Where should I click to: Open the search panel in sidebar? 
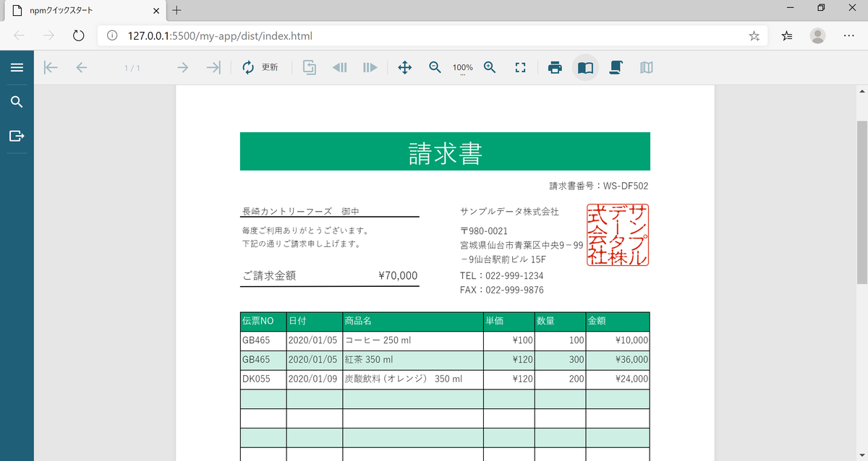tap(17, 102)
